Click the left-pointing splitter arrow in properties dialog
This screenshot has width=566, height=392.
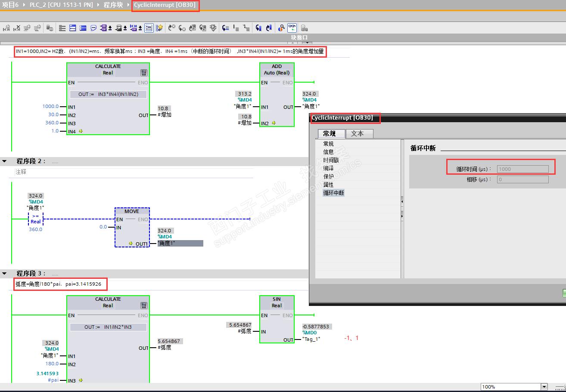point(402,201)
